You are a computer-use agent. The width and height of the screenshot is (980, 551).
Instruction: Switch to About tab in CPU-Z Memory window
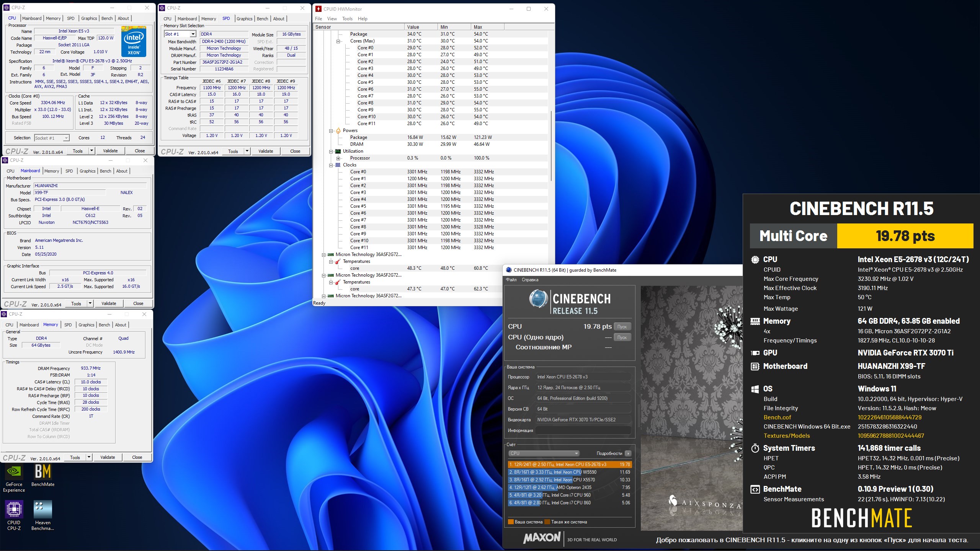click(x=121, y=325)
